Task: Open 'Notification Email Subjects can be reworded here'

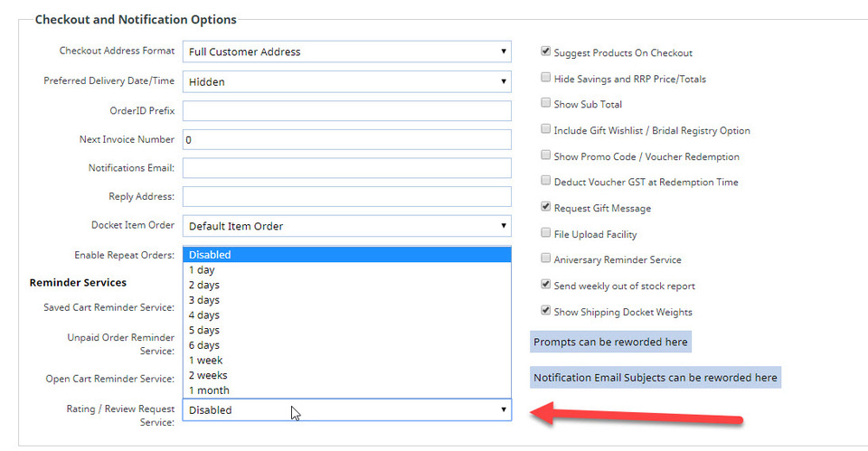Action: [655, 378]
